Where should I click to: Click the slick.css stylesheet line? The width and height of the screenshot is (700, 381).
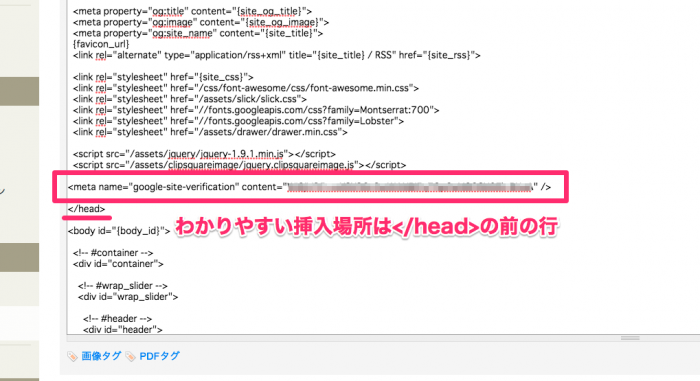[190, 99]
